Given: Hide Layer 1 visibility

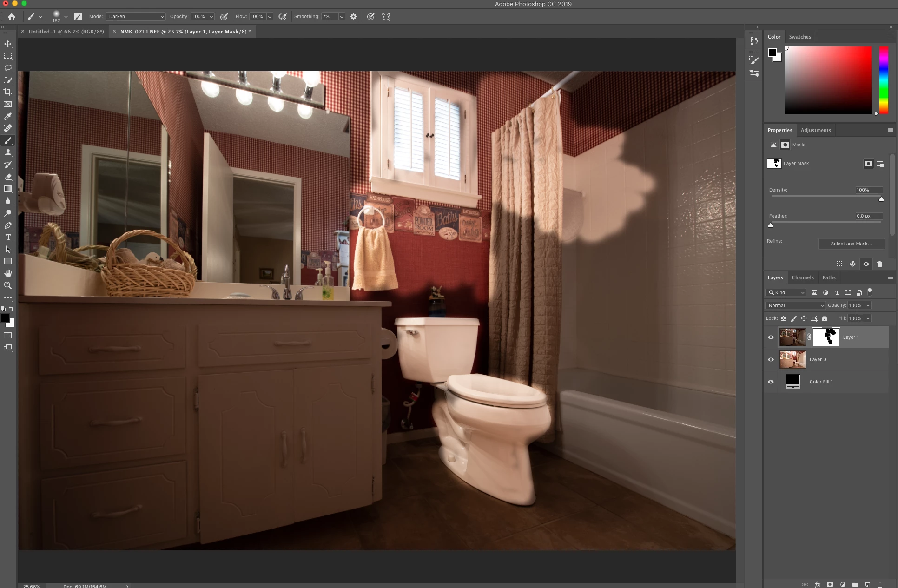Looking at the screenshot, I should pos(771,337).
